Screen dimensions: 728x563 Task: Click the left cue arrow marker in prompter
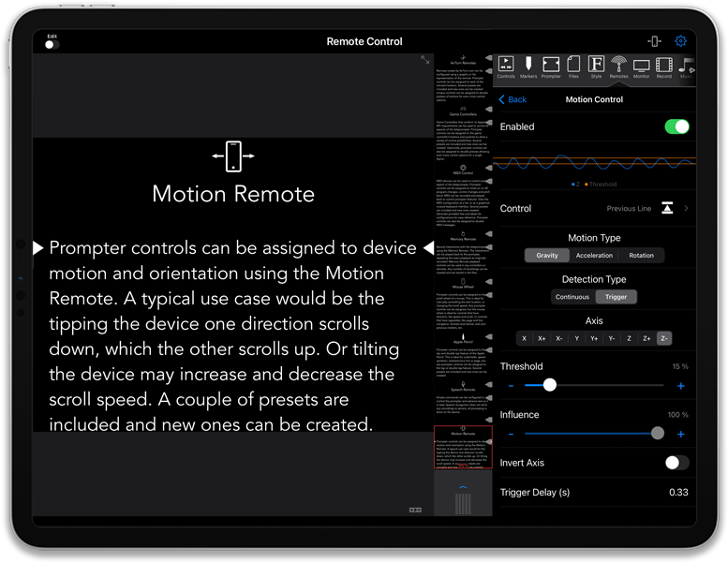click(38, 248)
